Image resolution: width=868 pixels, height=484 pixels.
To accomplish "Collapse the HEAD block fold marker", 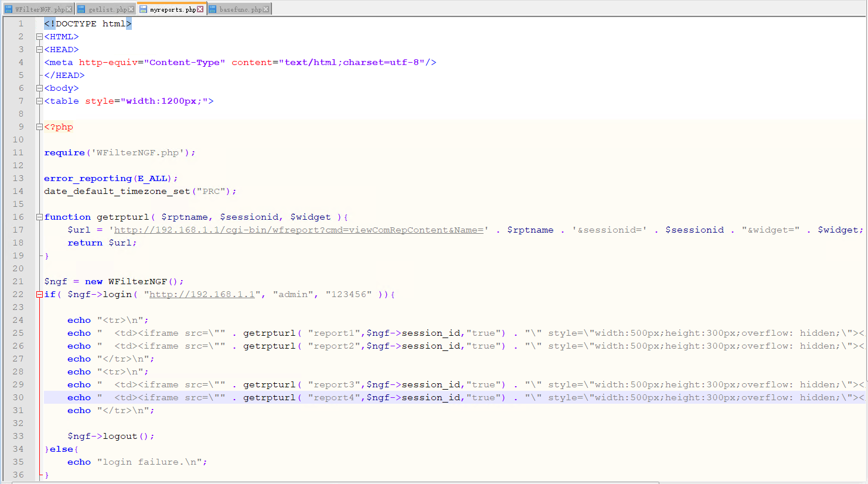I will (39, 50).
